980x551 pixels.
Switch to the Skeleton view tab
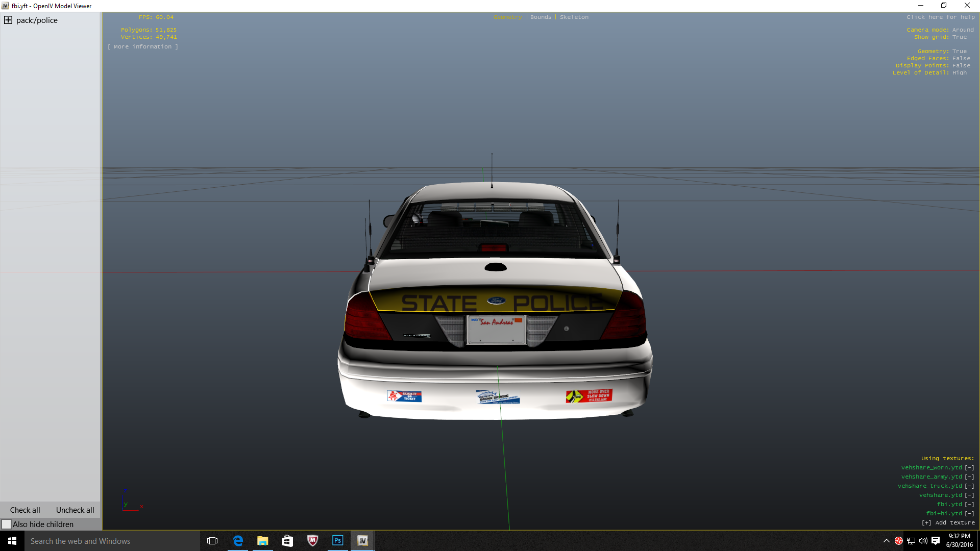pos(574,17)
